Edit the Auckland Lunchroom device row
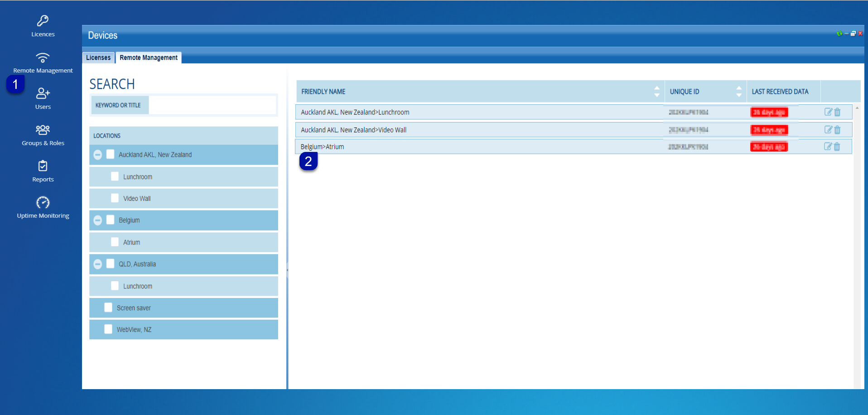The image size is (868, 415). pyautogui.click(x=828, y=112)
